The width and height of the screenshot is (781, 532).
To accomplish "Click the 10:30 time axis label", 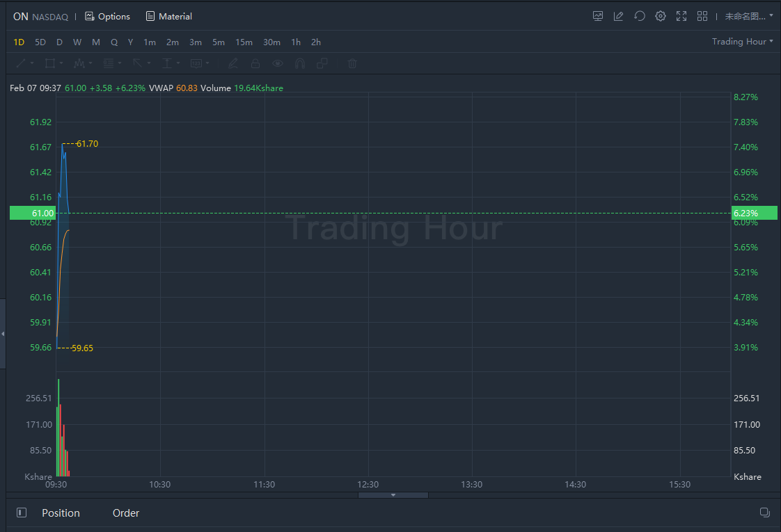I will point(160,484).
